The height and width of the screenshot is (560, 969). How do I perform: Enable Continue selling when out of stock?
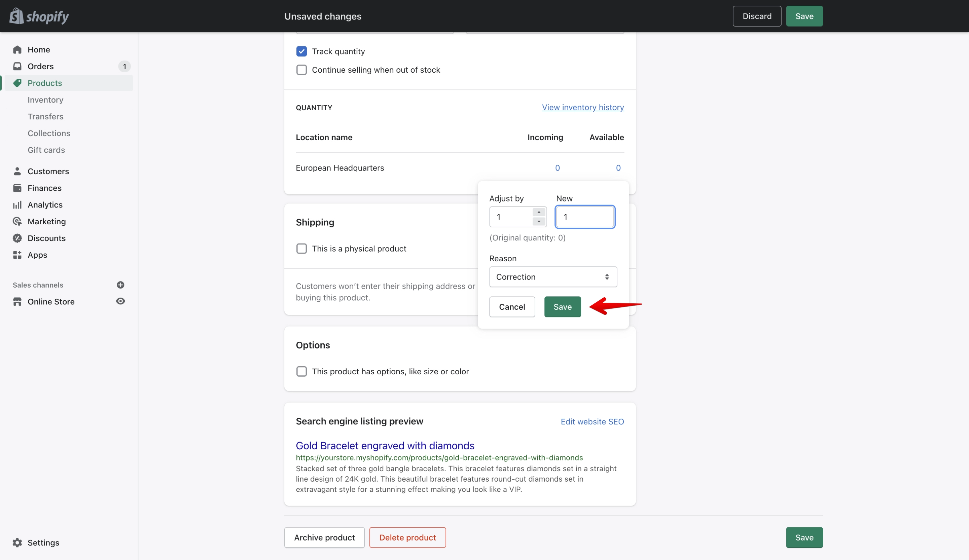(301, 70)
